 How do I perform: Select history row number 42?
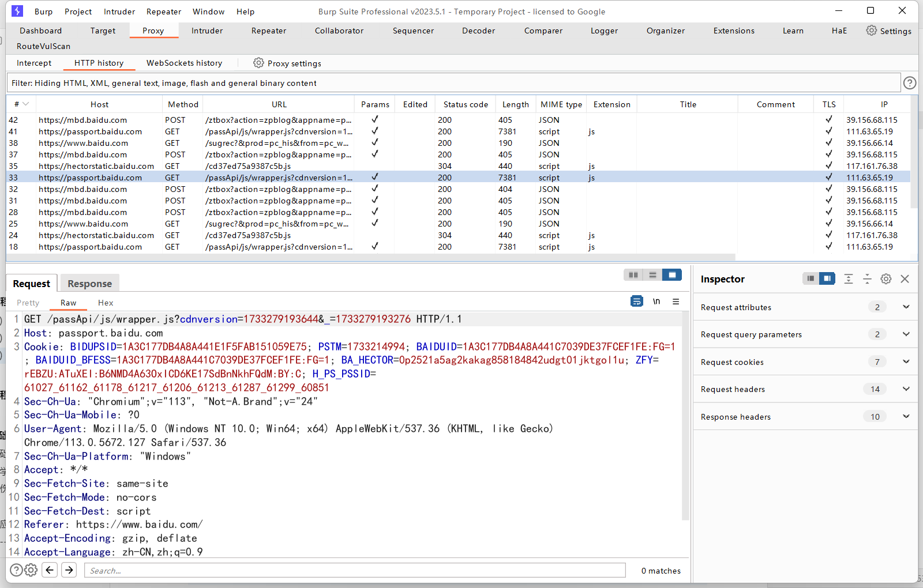(459, 120)
